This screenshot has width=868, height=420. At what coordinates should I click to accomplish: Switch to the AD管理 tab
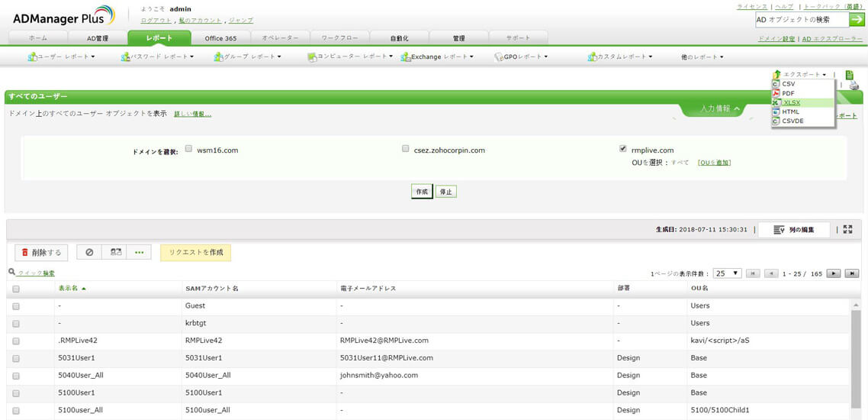pos(98,38)
